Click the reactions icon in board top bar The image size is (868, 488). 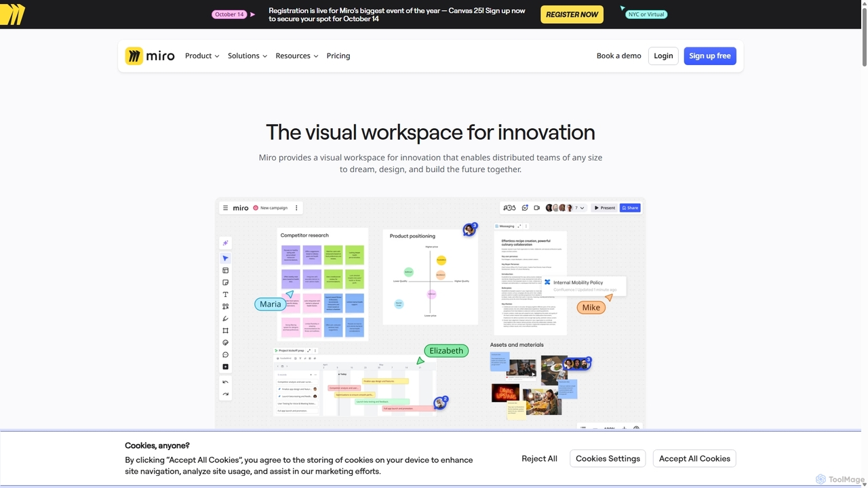point(525,208)
